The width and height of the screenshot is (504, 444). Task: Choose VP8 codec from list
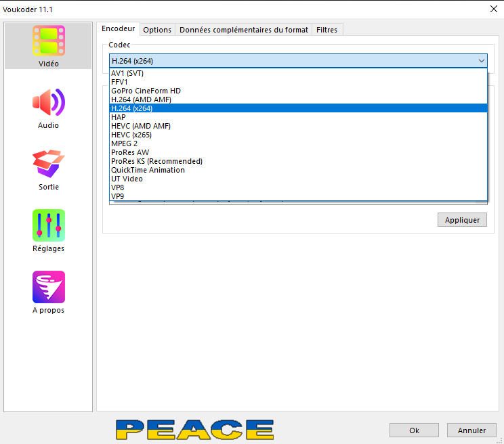[298, 187]
